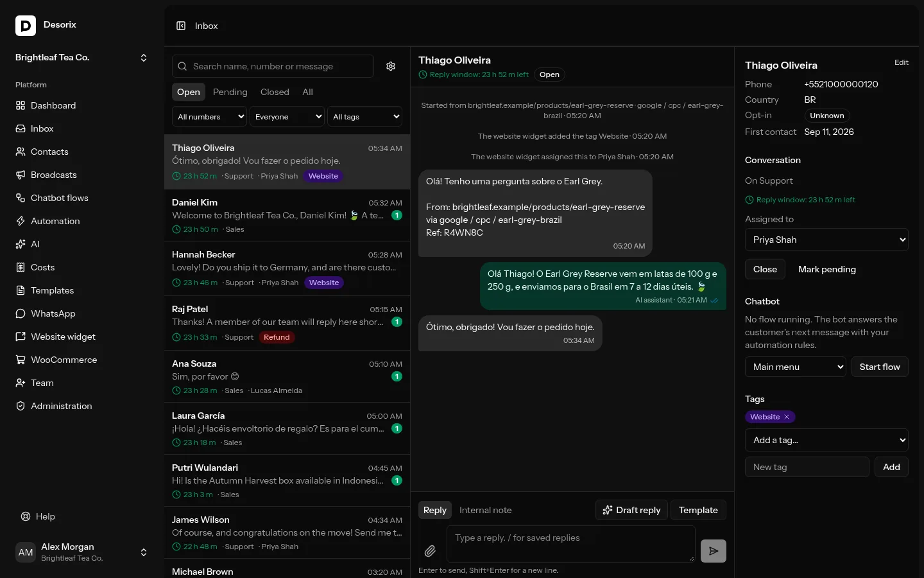The width and height of the screenshot is (924, 578).
Task: Open the Raj Patel conversation with Refund tag
Action: (287, 323)
